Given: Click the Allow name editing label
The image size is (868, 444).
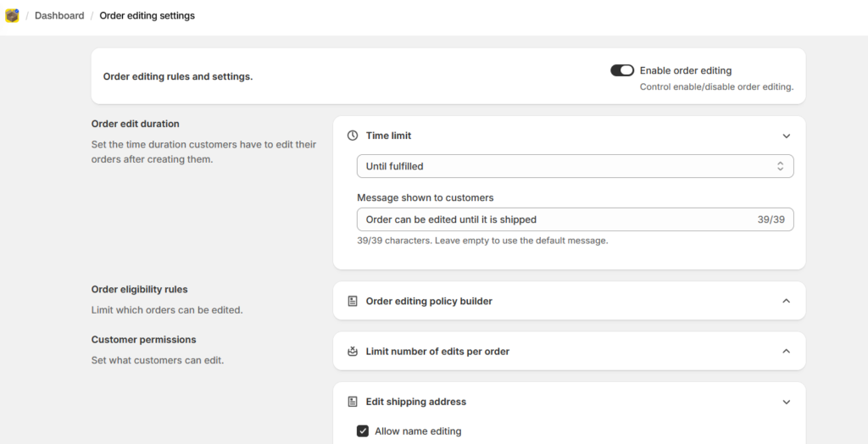Looking at the screenshot, I should click(x=418, y=431).
